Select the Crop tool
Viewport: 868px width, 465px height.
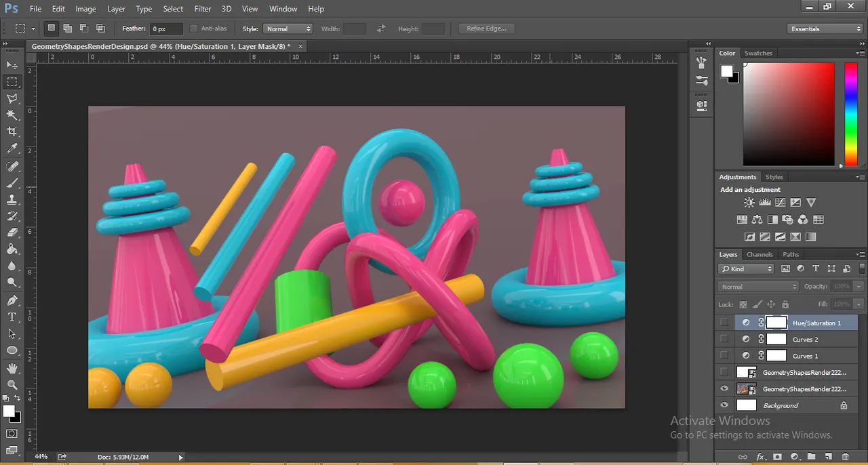12,132
